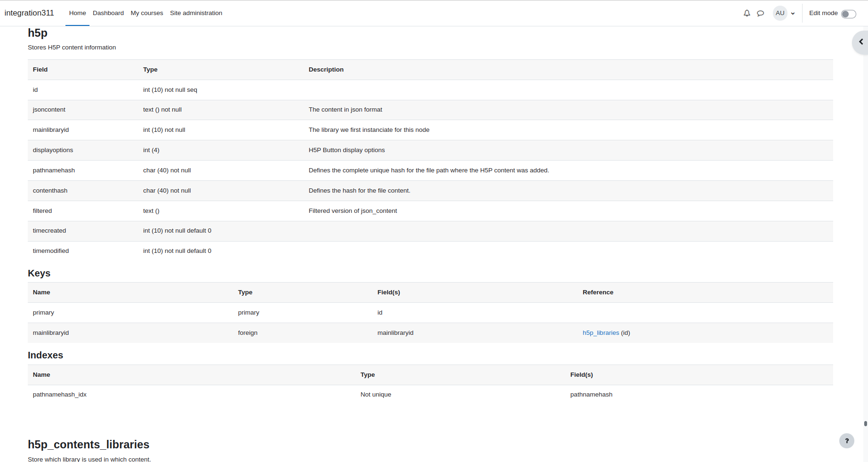Viewport: 868px width, 462px height.
Task: Click the AU user avatar
Action: click(780, 13)
